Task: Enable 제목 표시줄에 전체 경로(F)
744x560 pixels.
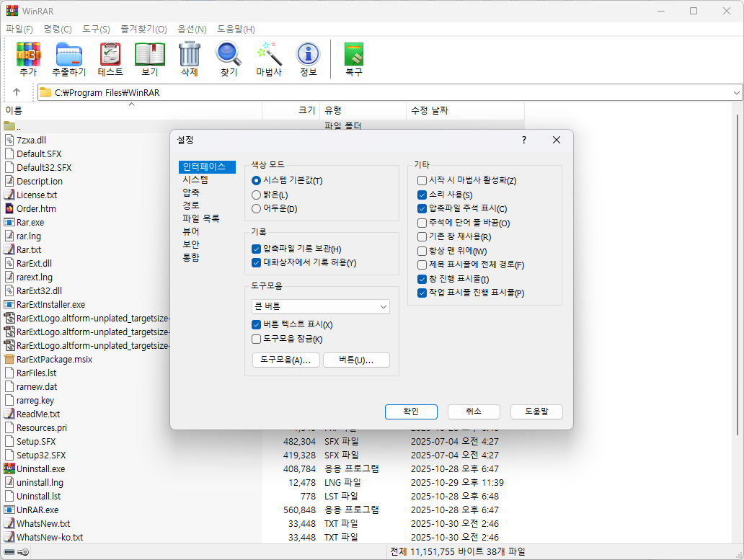Action: [422, 265]
